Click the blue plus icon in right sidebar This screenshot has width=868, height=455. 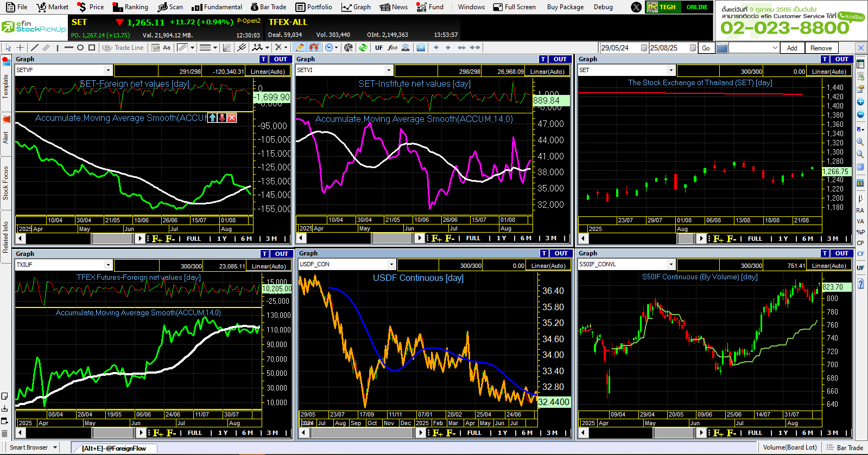(860, 102)
